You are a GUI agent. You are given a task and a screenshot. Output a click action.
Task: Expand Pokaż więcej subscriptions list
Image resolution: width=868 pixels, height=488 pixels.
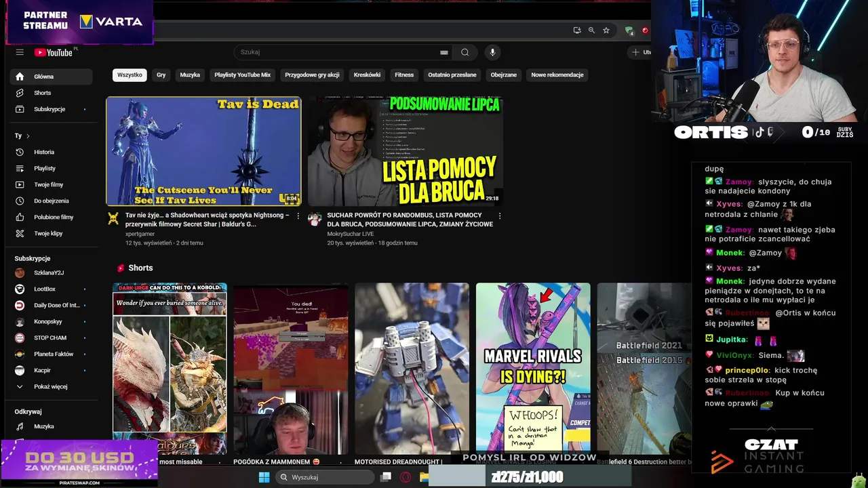tap(51, 386)
